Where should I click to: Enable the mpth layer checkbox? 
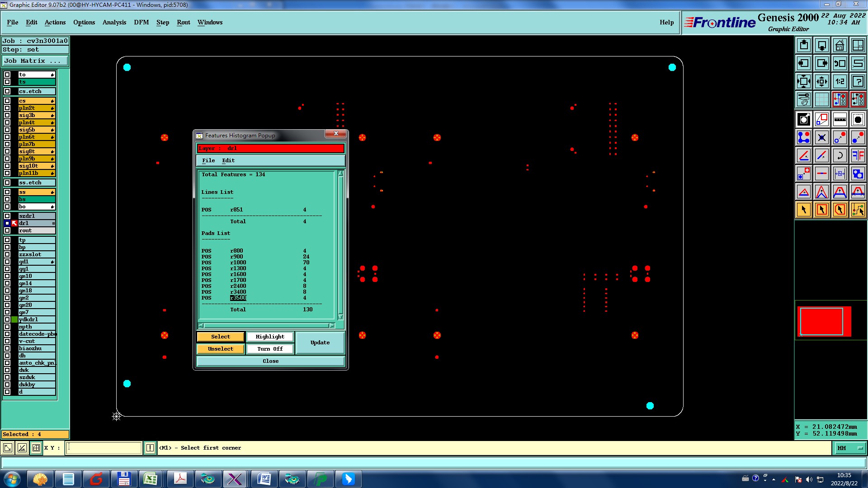point(7,327)
